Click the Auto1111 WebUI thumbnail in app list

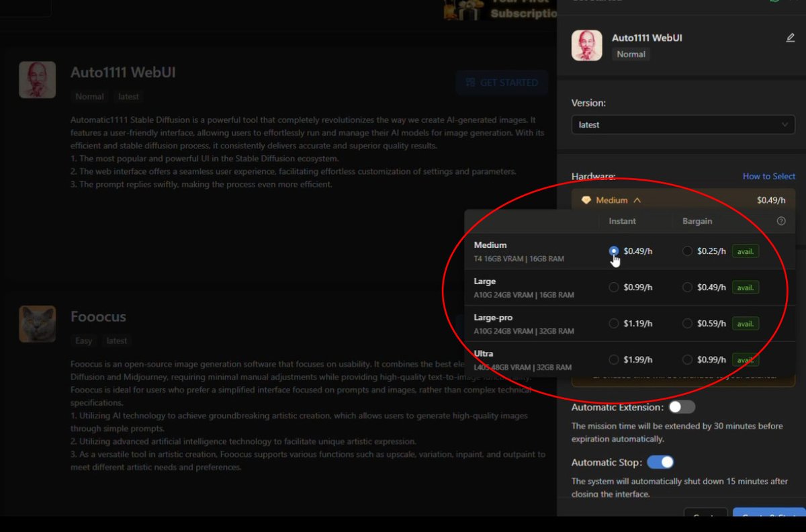(37, 80)
